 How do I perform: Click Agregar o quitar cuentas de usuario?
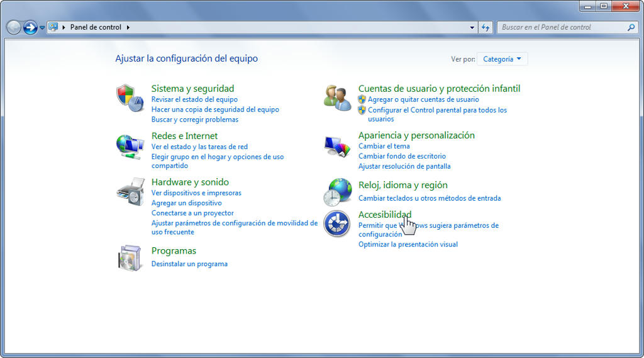coord(423,99)
